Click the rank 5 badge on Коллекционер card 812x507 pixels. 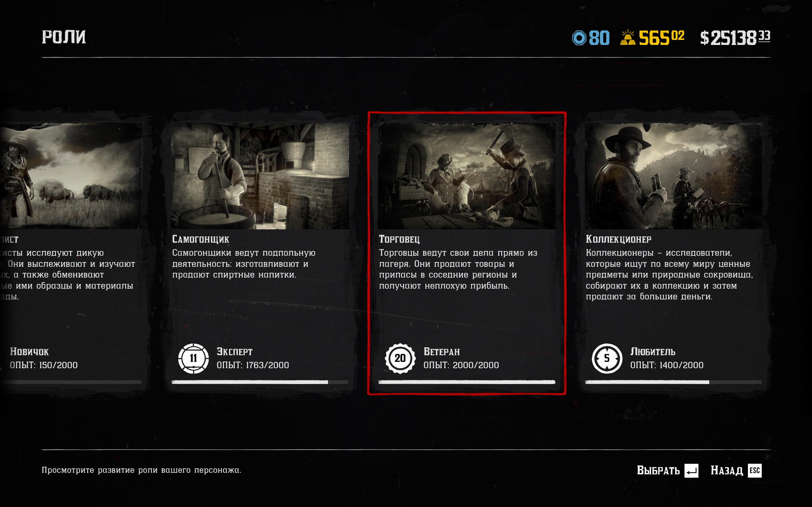click(607, 358)
